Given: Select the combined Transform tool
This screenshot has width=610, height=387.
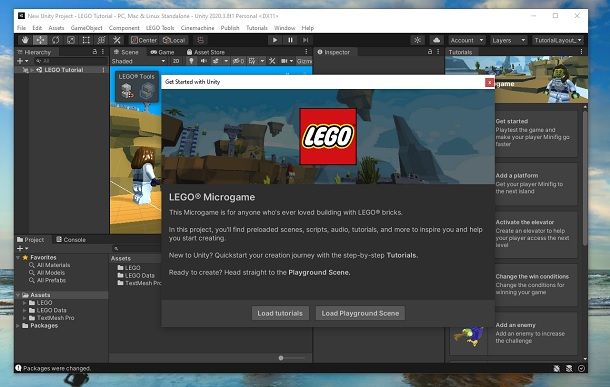Looking at the screenshot, I should tap(101, 40).
